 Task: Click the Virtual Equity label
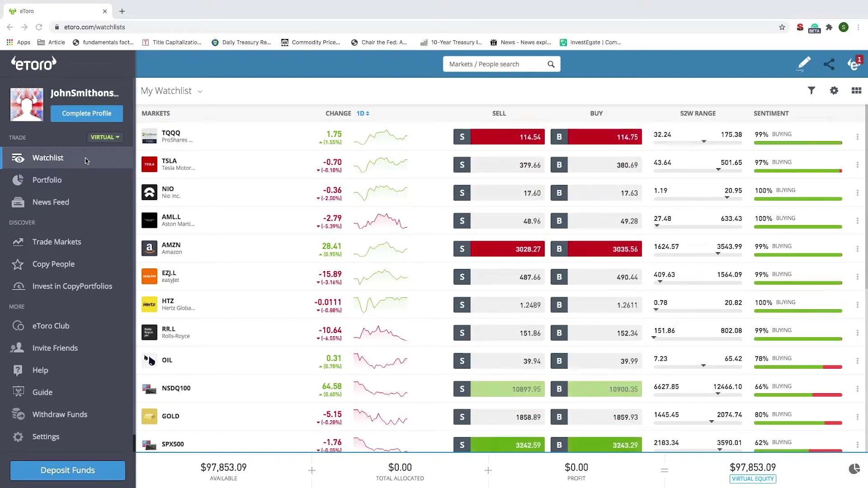752,479
